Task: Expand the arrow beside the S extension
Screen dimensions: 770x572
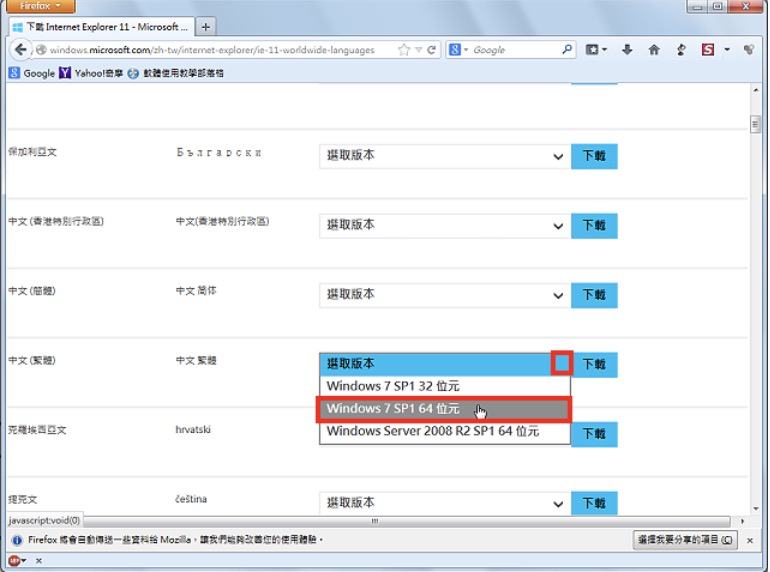Action: tap(727, 50)
